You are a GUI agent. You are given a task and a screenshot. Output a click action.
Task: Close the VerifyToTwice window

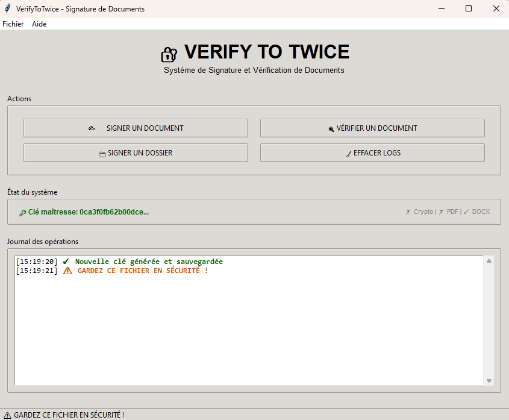click(x=496, y=9)
